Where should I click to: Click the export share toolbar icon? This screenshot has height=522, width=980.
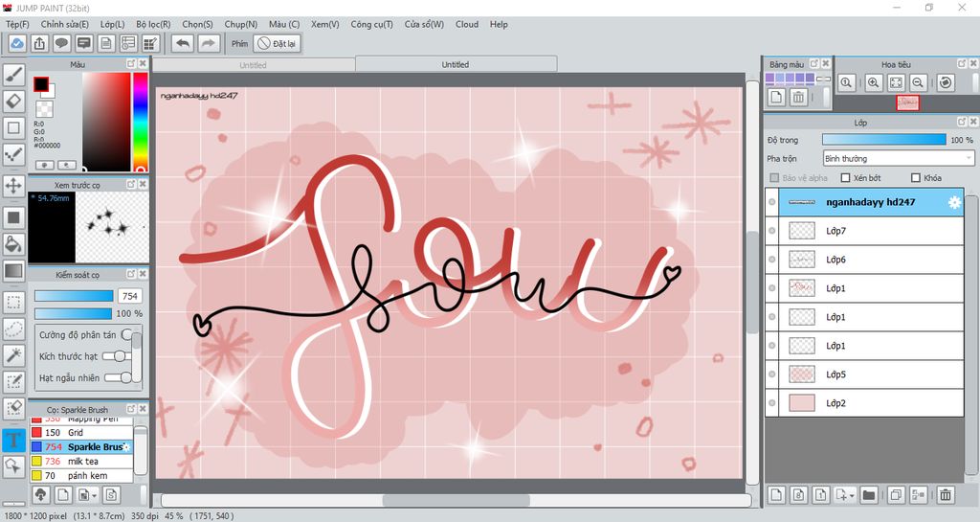tap(39, 43)
